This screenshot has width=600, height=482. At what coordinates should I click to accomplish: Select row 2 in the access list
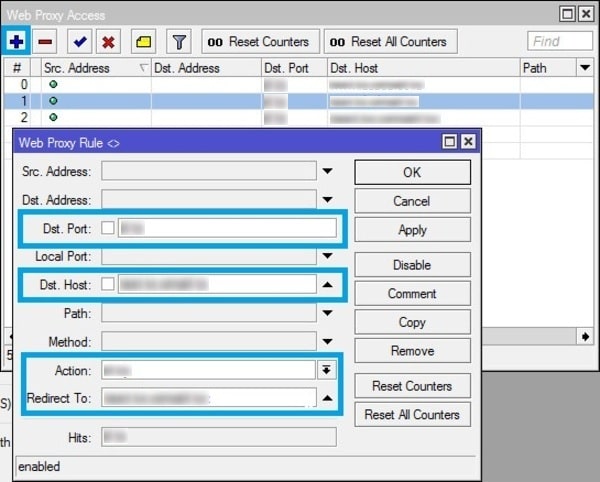click(x=200, y=118)
